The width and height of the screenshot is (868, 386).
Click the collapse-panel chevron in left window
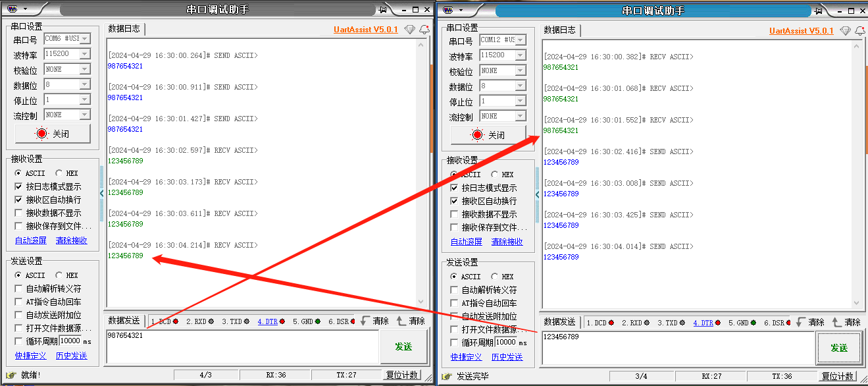[101, 193]
